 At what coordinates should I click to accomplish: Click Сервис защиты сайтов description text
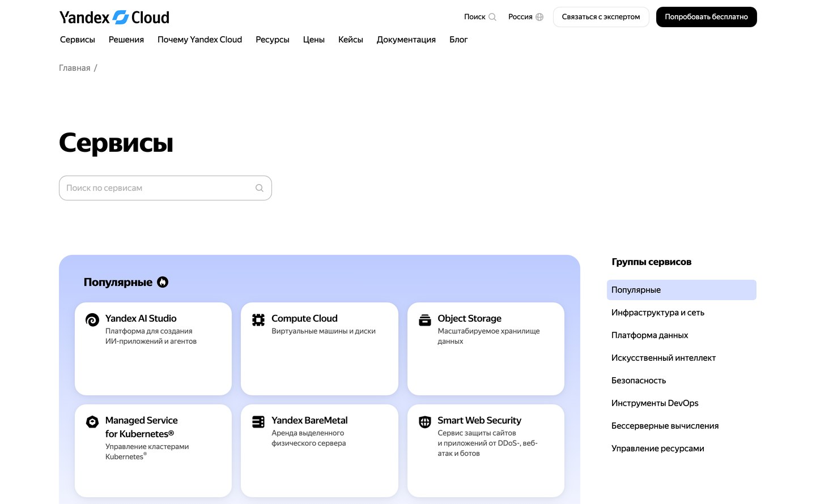(x=487, y=443)
